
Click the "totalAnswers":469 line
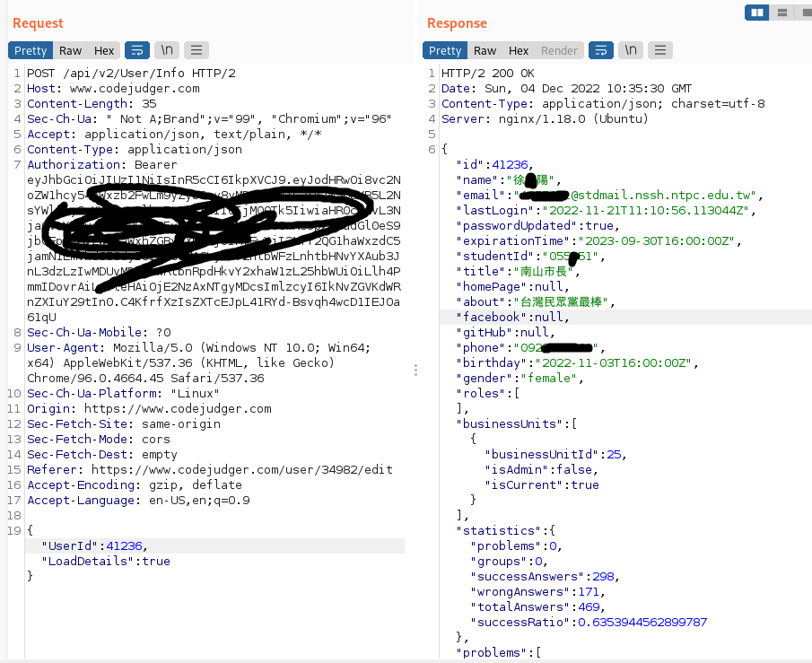pyautogui.click(x=537, y=607)
